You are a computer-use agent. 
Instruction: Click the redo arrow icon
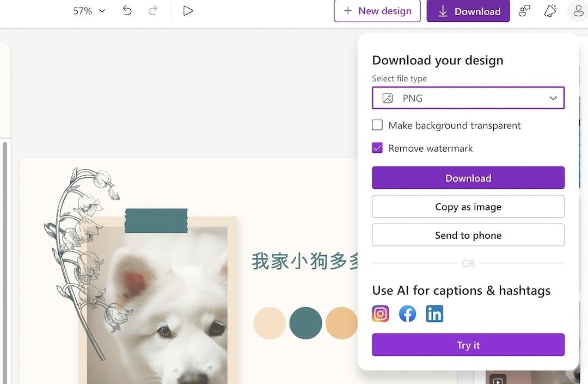[x=153, y=11]
